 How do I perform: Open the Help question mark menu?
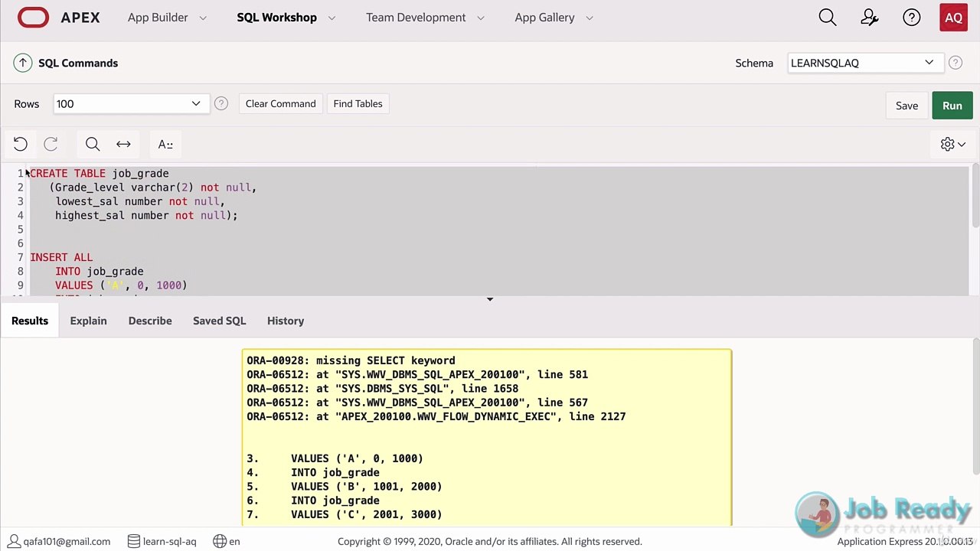tap(912, 17)
